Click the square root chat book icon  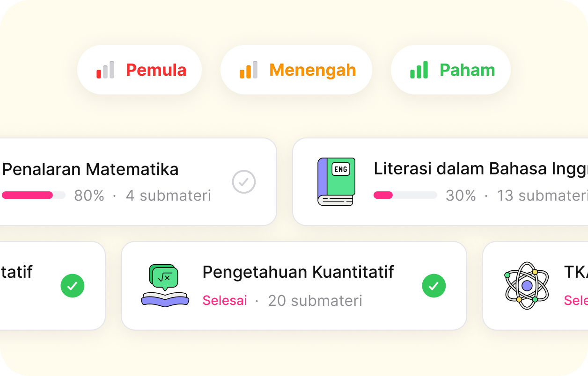pos(165,285)
